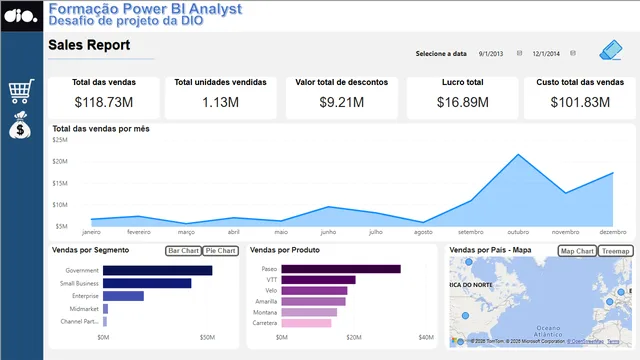Click the 'Government' segment label
Screen dimensions: 640x360
point(82,270)
